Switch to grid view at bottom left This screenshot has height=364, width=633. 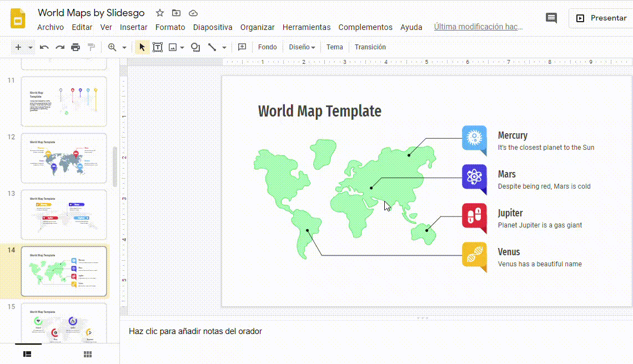[x=88, y=354]
